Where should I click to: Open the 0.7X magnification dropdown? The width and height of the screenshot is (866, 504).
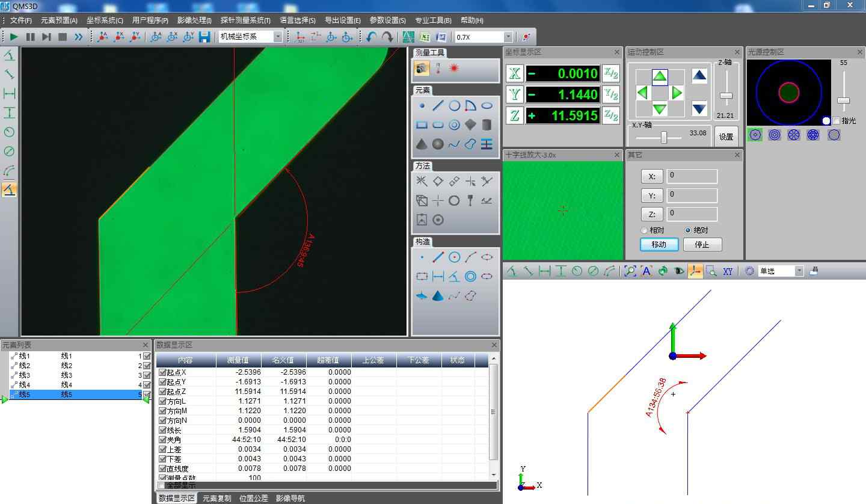[x=508, y=37]
